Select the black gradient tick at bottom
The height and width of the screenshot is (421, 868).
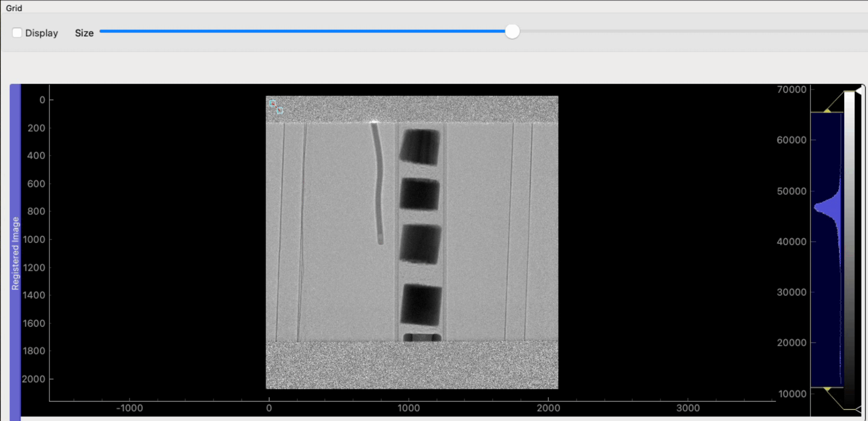(858, 409)
